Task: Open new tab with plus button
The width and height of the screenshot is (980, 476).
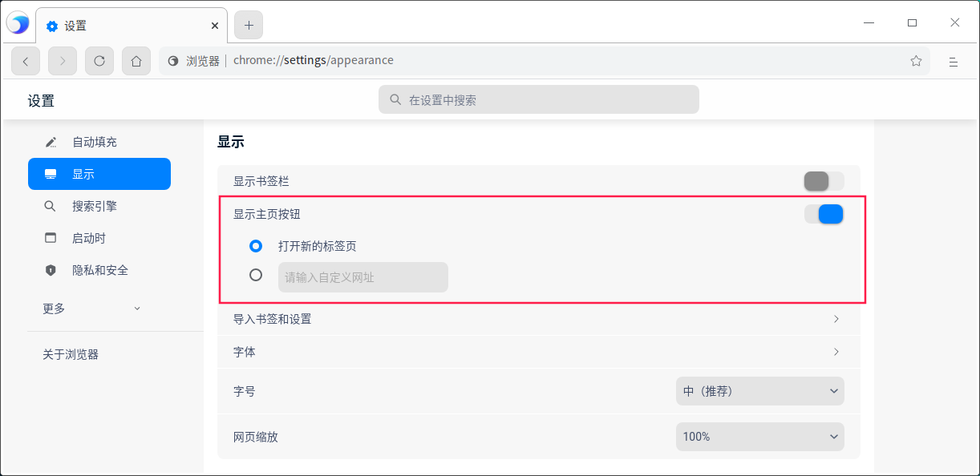Action: pos(249,25)
